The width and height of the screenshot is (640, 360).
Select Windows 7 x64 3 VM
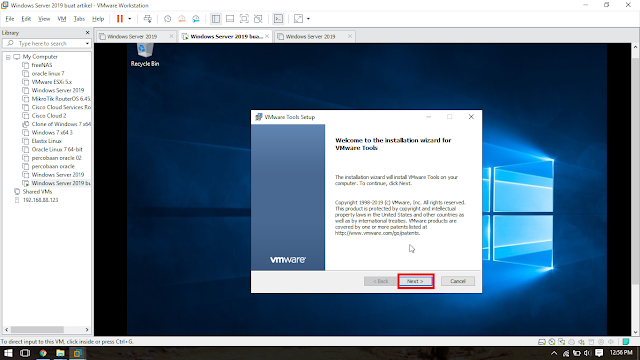point(52,133)
